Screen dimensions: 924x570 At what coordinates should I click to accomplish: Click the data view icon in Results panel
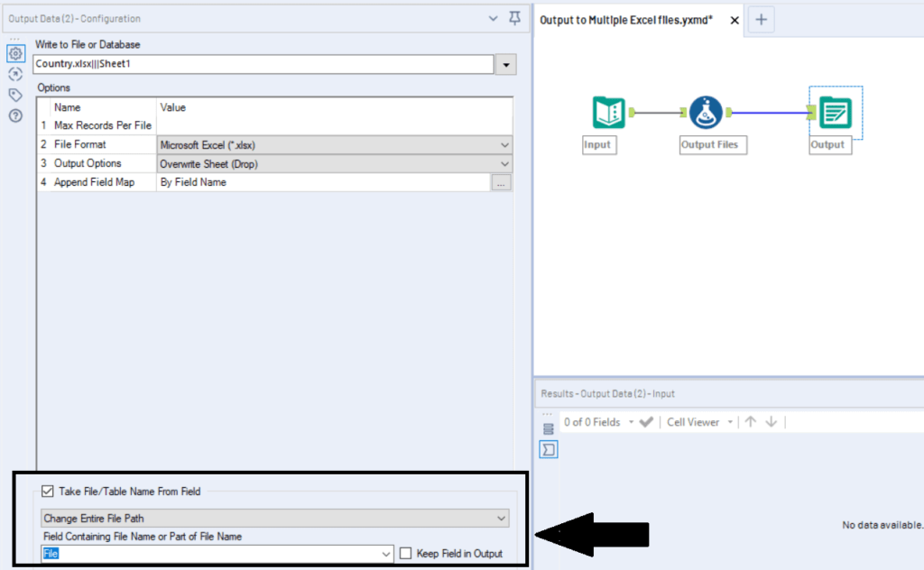pyautogui.click(x=549, y=430)
